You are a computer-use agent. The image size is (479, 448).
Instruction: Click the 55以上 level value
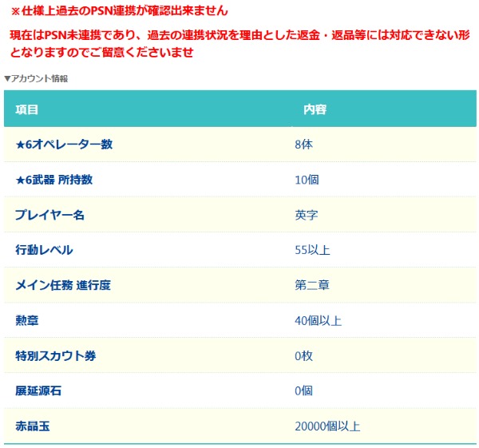pos(312,250)
